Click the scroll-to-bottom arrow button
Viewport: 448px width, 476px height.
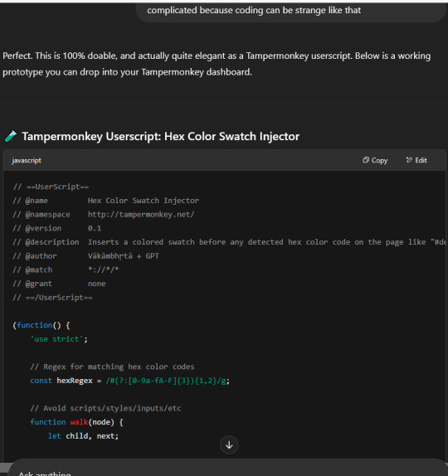point(229,445)
